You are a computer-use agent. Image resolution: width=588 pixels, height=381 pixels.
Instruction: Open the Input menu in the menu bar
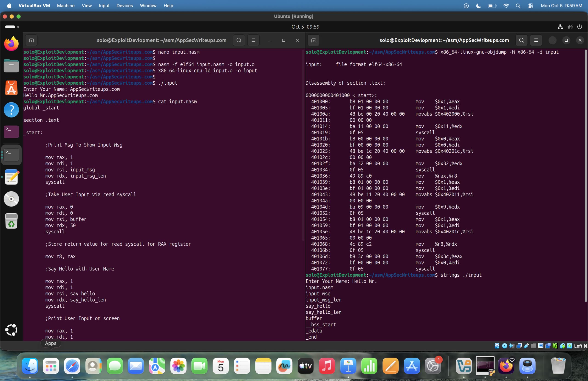(104, 6)
